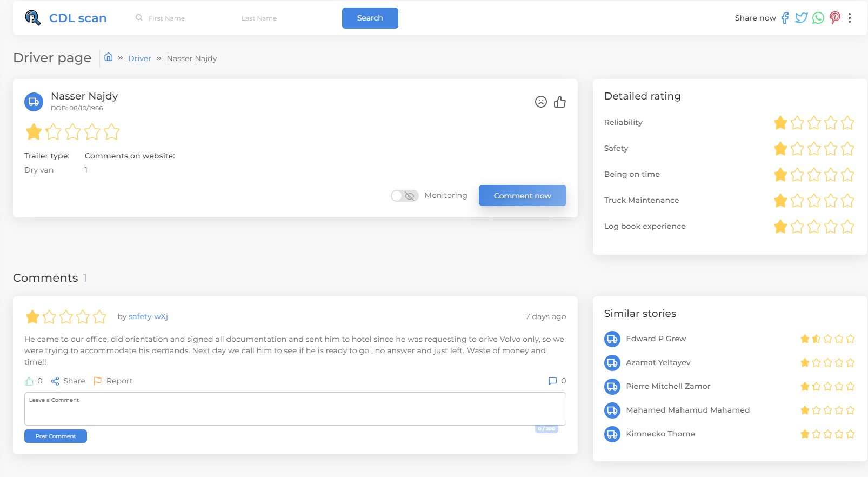
Task: Click thumbs up icon for Nasser Najdy
Action: point(560,102)
